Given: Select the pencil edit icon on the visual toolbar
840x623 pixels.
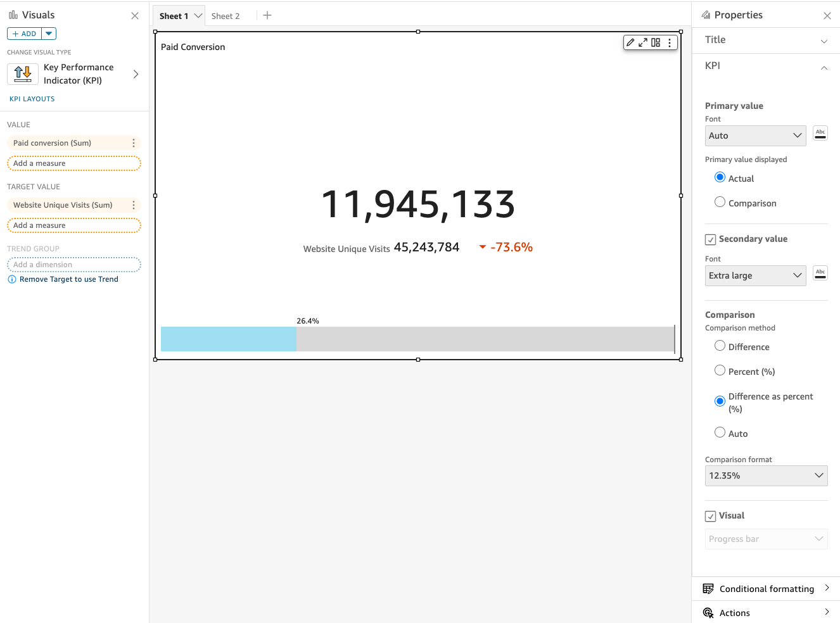Looking at the screenshot, I should point(630,42).
